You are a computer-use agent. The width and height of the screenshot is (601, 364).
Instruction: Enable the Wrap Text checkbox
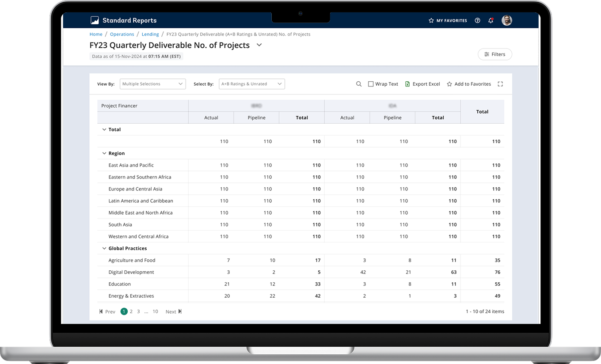[x=371, y=84]
